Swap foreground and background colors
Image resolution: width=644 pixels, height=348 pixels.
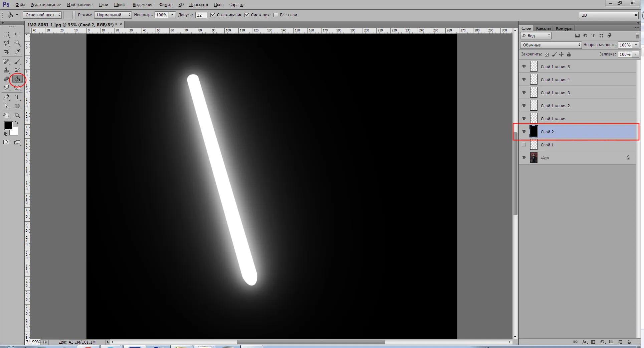point(17,123)
